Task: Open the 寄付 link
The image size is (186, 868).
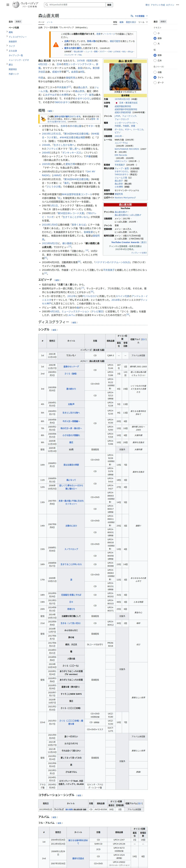Action: point(147,5)
